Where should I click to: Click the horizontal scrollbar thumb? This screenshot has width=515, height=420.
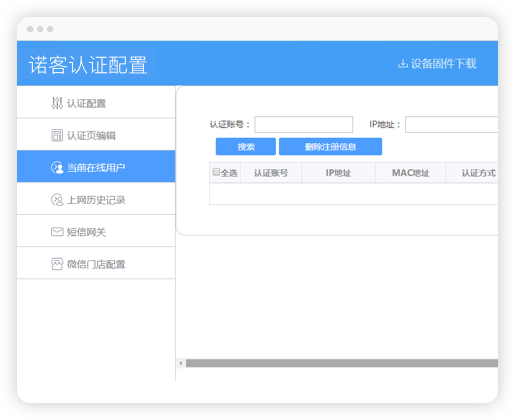[x=342, y=363]
